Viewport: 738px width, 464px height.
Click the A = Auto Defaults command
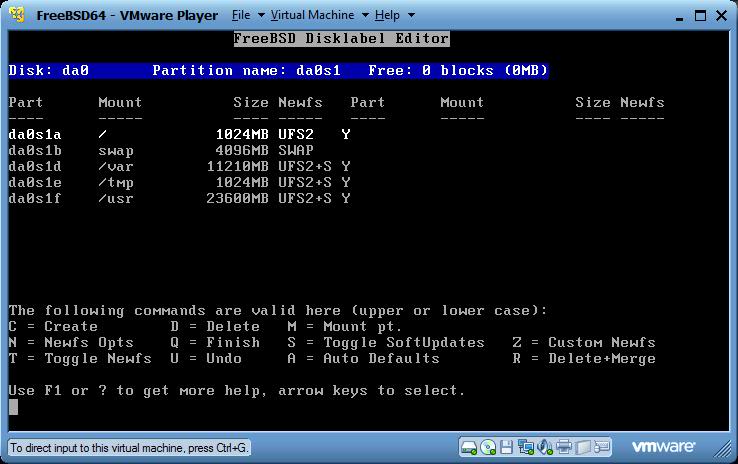point(363,359)
